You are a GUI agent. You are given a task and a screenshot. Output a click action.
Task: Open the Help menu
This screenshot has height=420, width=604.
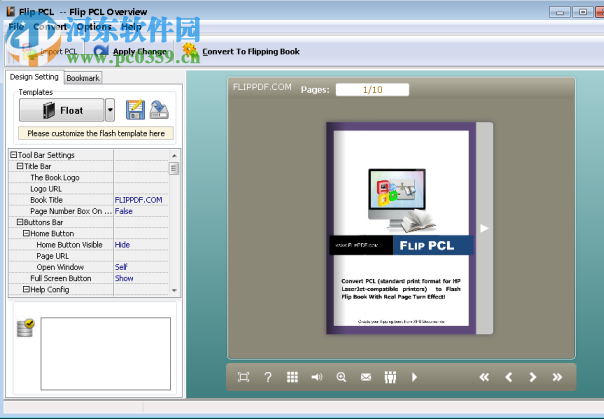131,27
